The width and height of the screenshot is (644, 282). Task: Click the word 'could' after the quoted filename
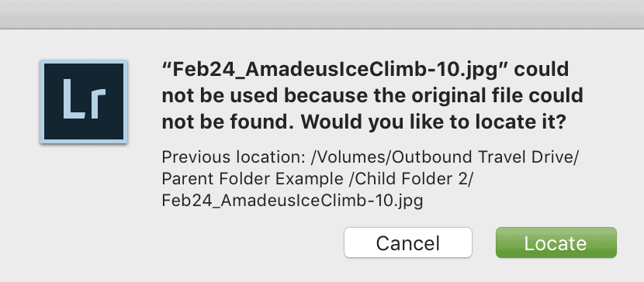coord(542,69)
